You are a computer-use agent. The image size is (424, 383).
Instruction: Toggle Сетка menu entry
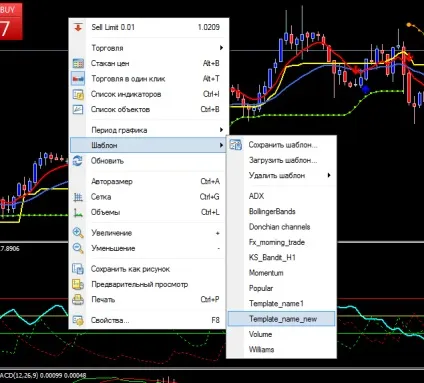point(149,197)
